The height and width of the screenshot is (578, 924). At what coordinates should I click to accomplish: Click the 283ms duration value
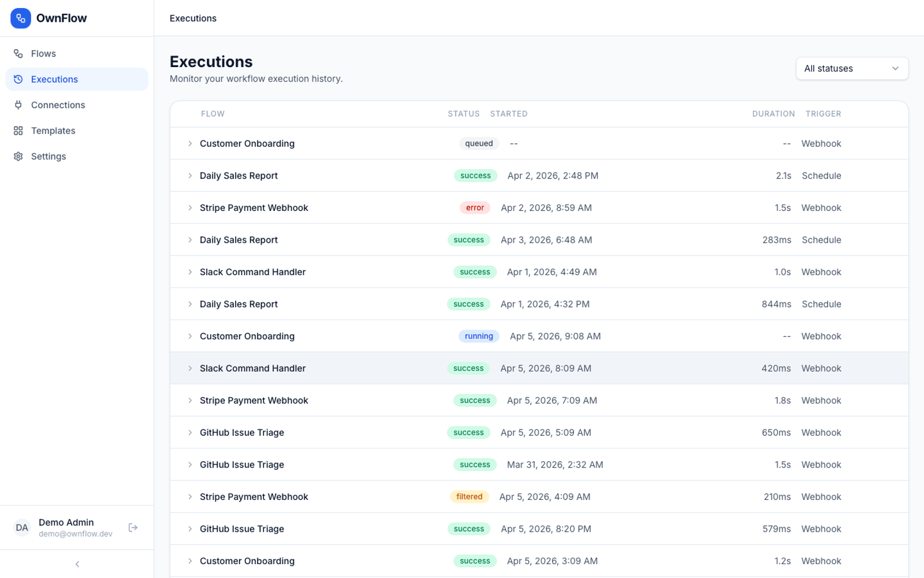pyautogui.click(x=777, y=240)
